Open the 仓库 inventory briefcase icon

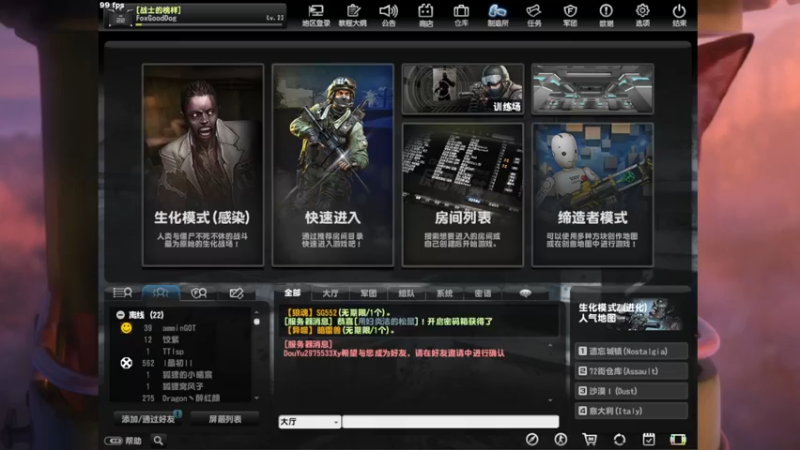coord(461,15)
